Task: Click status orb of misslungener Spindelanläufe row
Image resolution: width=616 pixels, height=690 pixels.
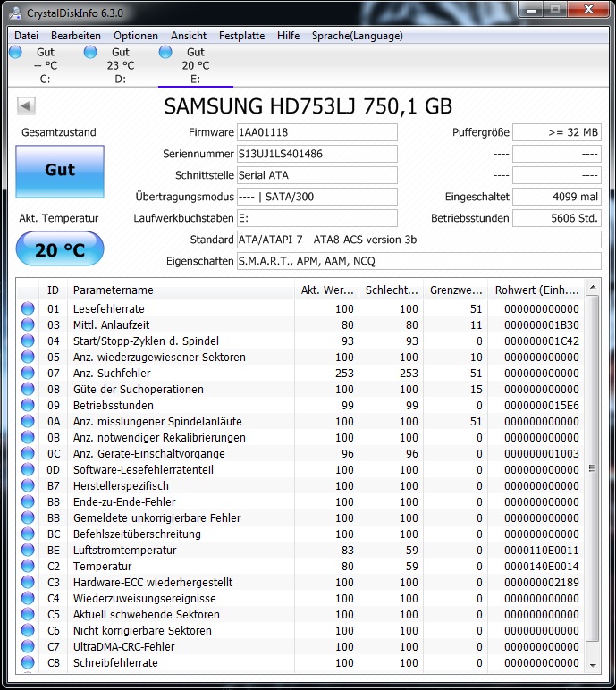Action: pyautogui.click(x=28, y=421)
